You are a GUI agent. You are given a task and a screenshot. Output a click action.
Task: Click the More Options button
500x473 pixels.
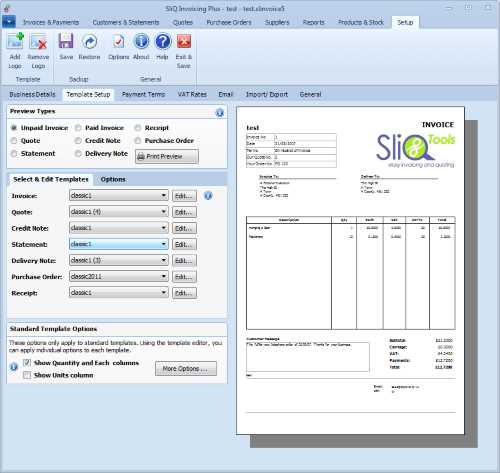click(x=186, y=369)
